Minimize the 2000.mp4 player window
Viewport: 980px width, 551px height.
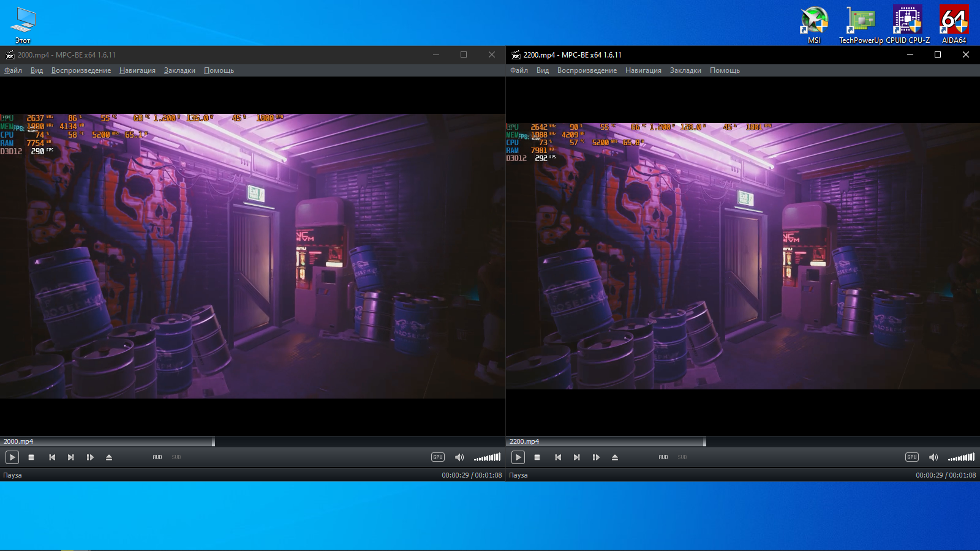point(436,54)
